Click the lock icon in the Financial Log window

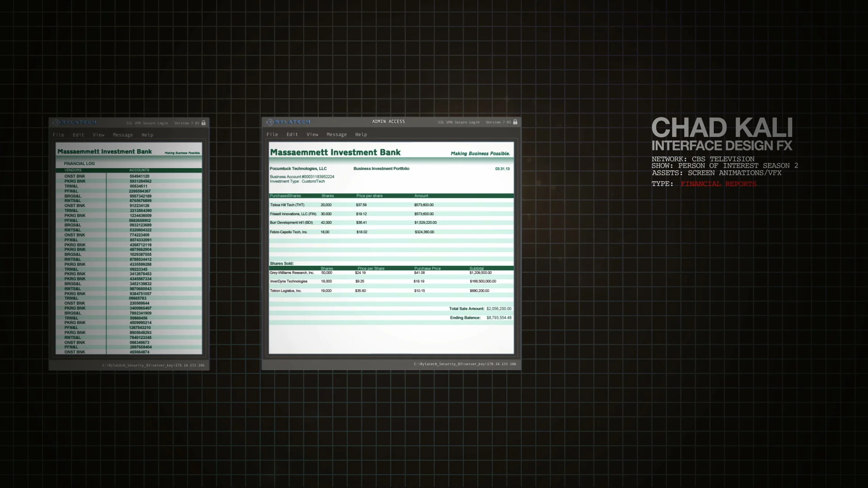[x=203, y=123]
